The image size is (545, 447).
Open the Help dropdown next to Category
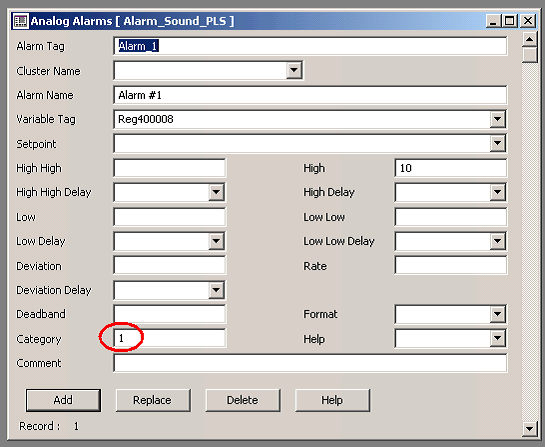(x=497, y=338)
